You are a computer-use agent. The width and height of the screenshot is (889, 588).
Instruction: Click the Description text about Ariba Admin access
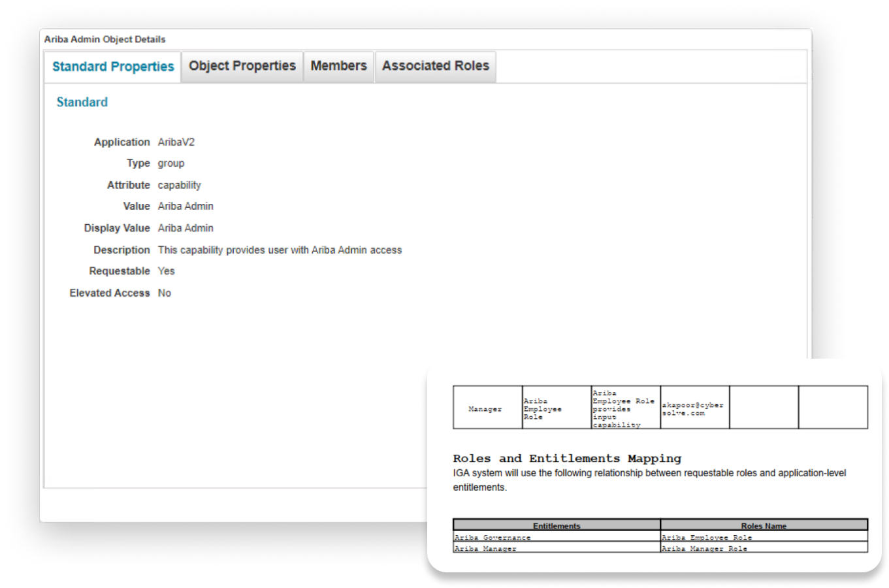coord(280,250)
